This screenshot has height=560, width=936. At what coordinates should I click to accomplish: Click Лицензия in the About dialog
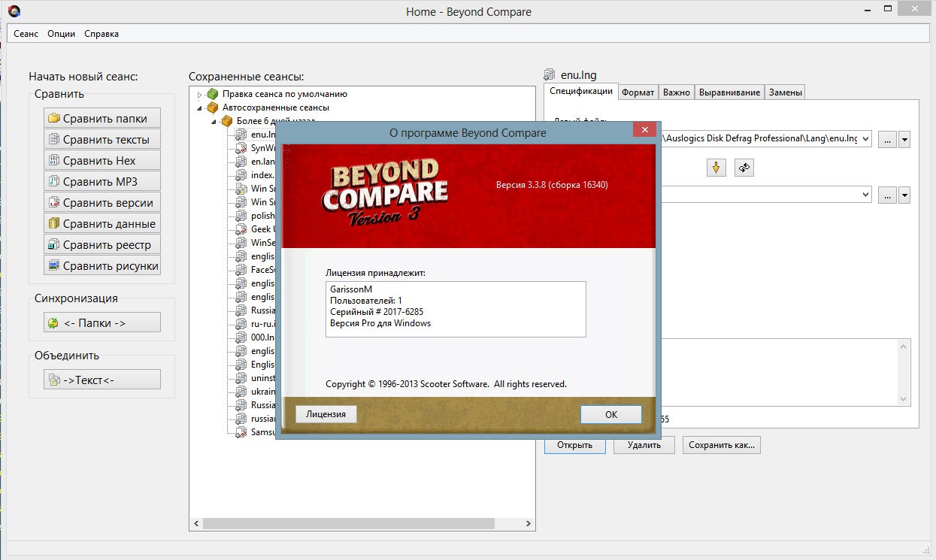click(x=326, y=414)
